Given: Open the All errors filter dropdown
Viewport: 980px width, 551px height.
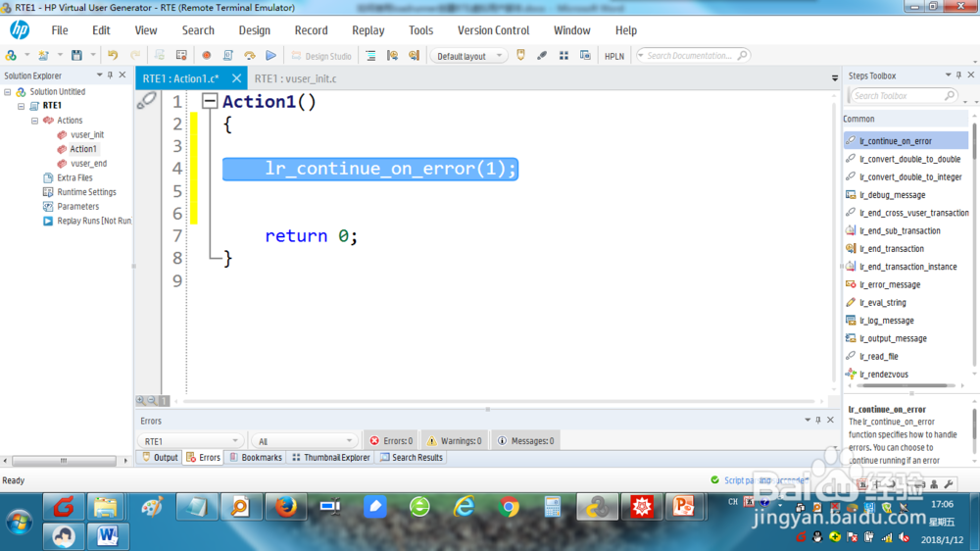Looking at the screenshot, I should (x=304, y=441).
